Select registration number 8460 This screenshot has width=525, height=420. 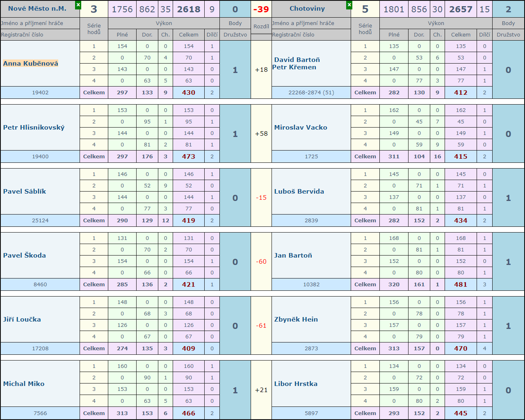click(40, 285)
